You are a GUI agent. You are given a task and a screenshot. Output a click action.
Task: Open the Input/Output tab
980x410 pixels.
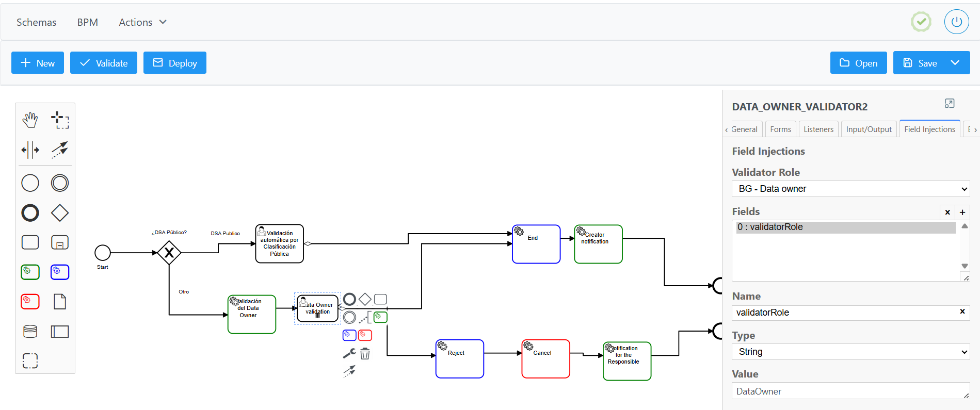(x=869, y=129)
